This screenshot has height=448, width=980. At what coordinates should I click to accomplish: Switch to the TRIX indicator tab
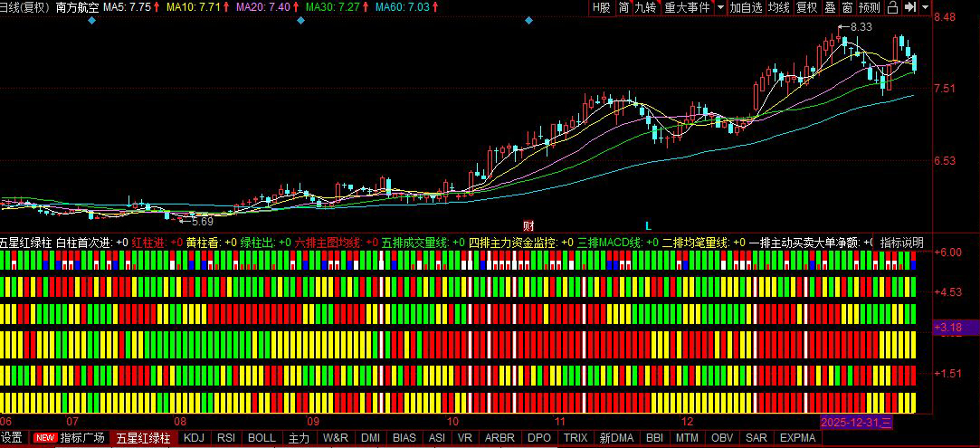pyautogui.click(x=576, y=437)
